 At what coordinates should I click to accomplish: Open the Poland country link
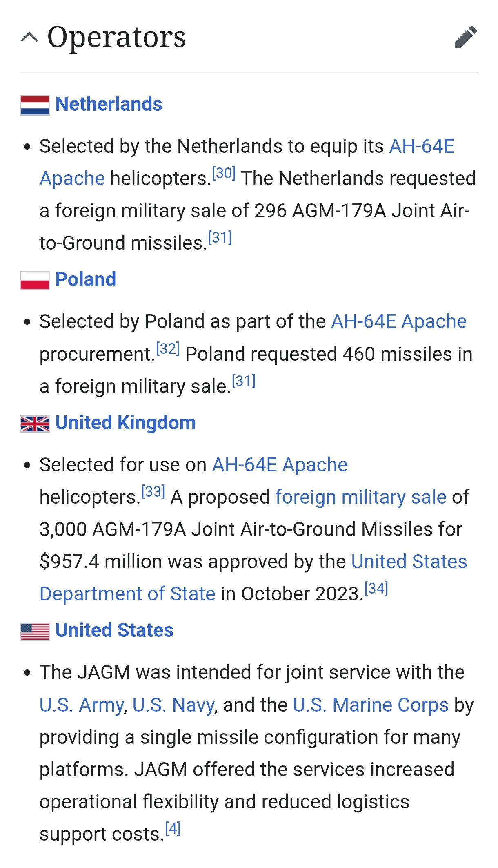[x=86, y=280]
